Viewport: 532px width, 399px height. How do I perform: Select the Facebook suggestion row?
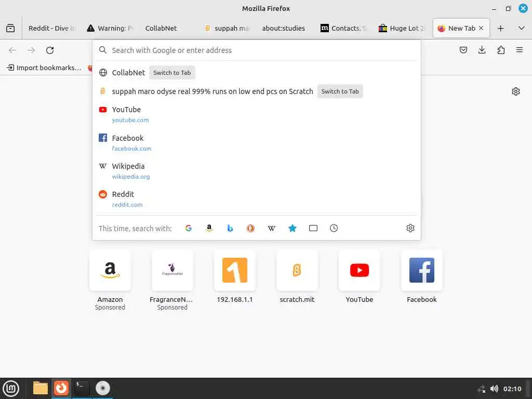(257, 143)
